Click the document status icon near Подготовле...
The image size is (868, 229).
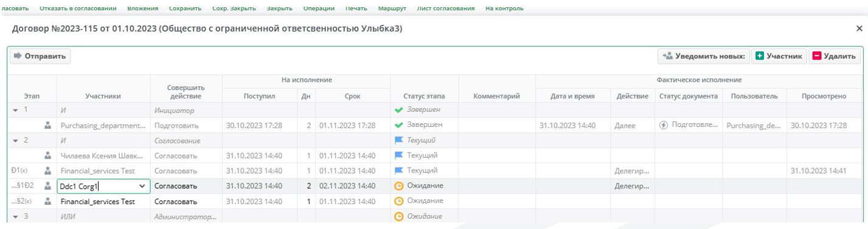pyautogui.click(x=664, y=125)
